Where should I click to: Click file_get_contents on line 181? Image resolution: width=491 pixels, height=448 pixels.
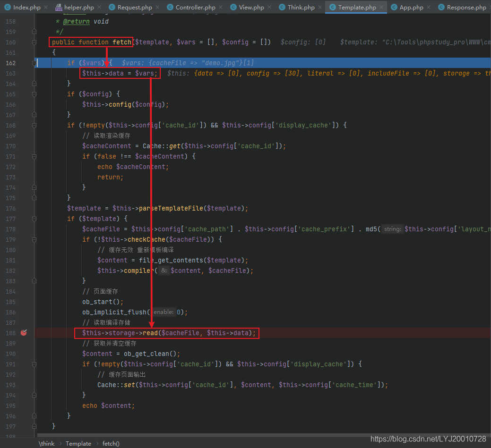pos(171,260)
